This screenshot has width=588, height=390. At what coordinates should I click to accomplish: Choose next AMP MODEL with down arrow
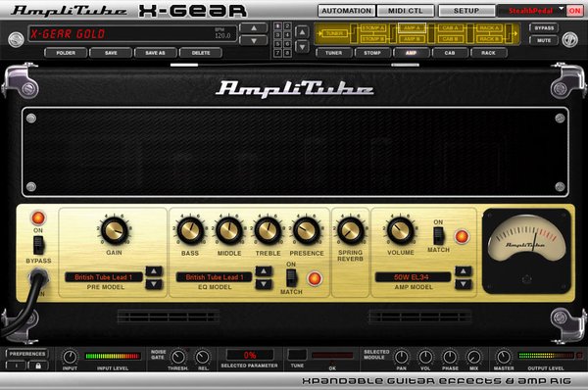[464, 284]
